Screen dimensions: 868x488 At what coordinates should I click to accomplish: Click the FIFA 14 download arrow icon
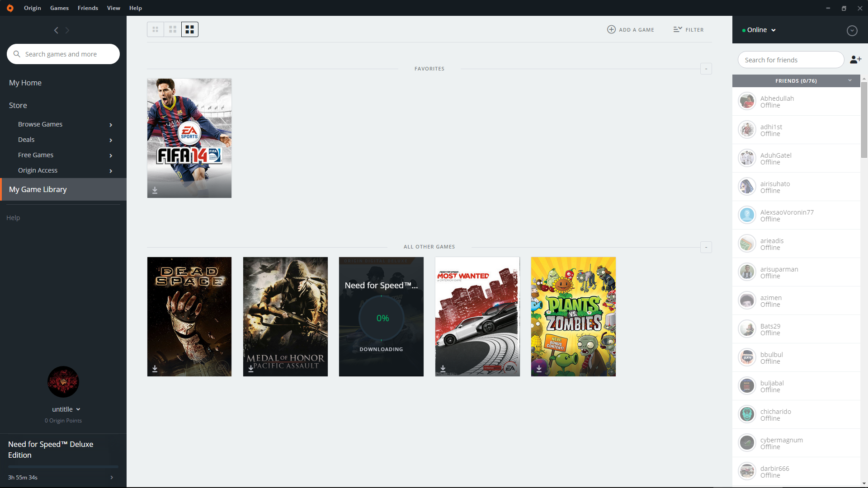[x=155, y=191]
